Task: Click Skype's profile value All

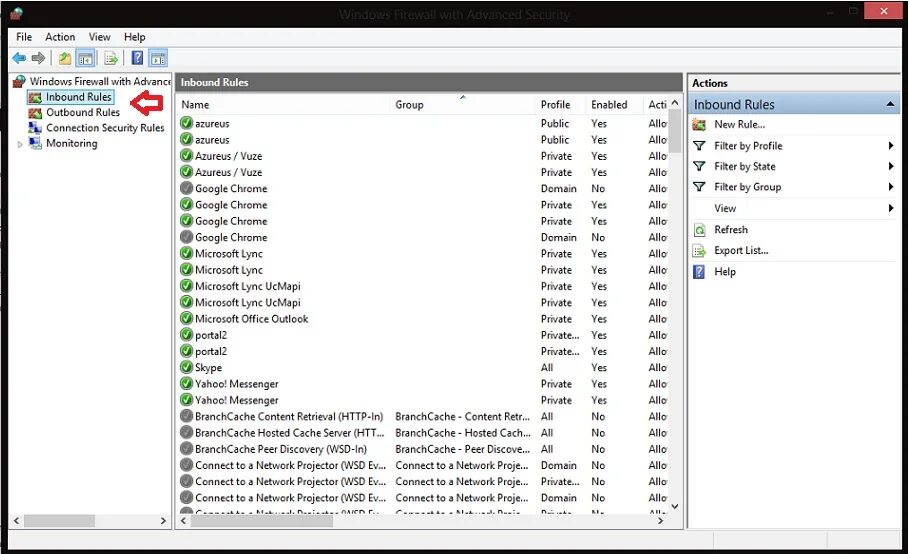Action: (x=547, y=367)
